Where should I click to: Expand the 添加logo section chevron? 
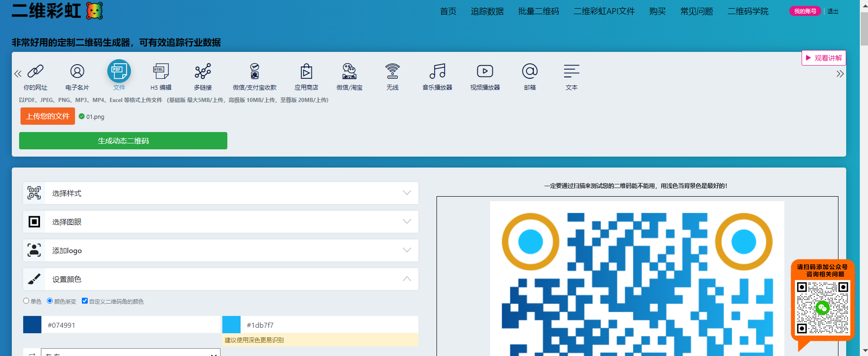pos(407,250)
